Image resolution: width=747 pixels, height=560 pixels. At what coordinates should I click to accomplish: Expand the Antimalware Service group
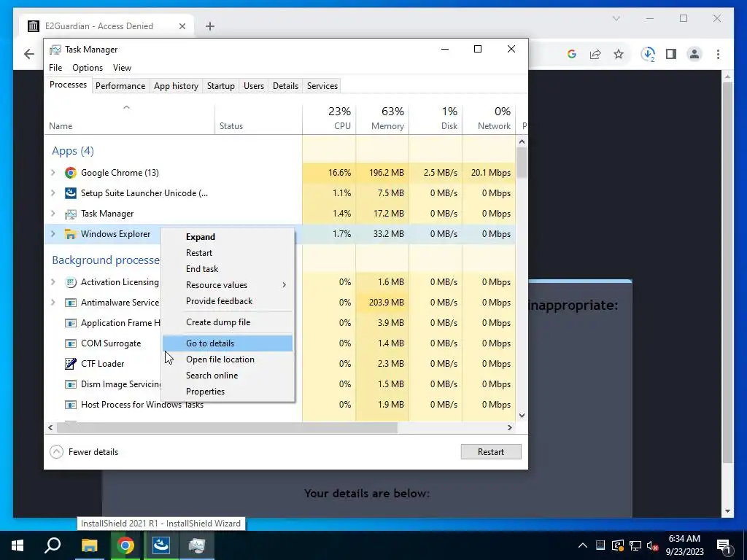53,303
